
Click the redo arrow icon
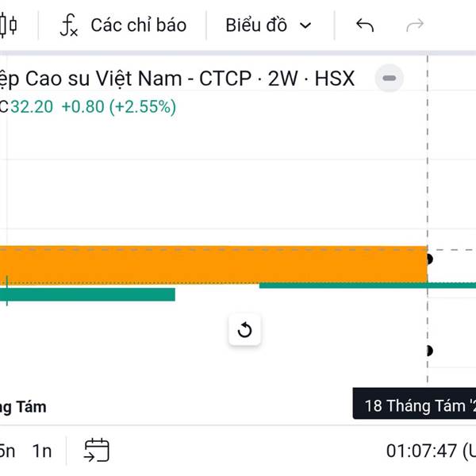point(415,25)
